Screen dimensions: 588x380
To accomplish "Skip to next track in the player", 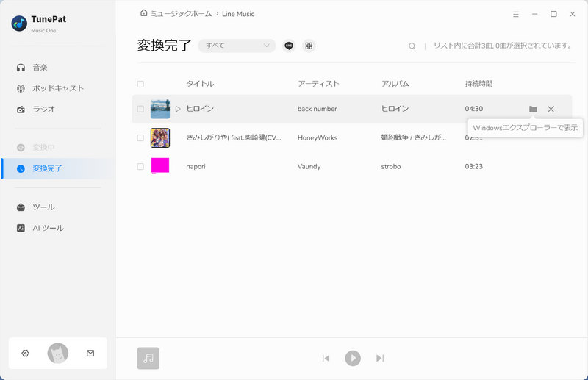I will (x=380, y=358).
